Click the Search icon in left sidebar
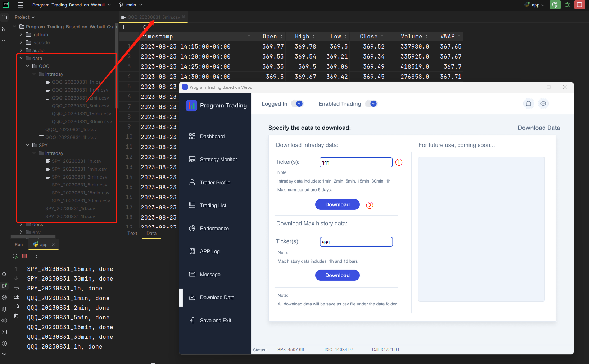Screen dimensions: 589x364 point(4,275)
